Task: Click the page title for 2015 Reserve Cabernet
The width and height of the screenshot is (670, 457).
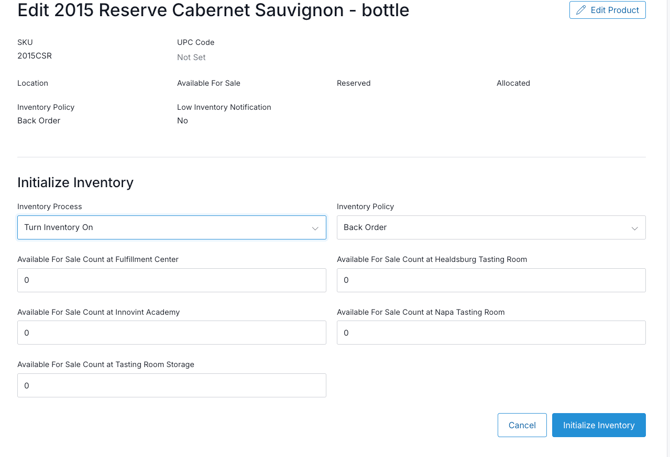Action: (213, 11)
